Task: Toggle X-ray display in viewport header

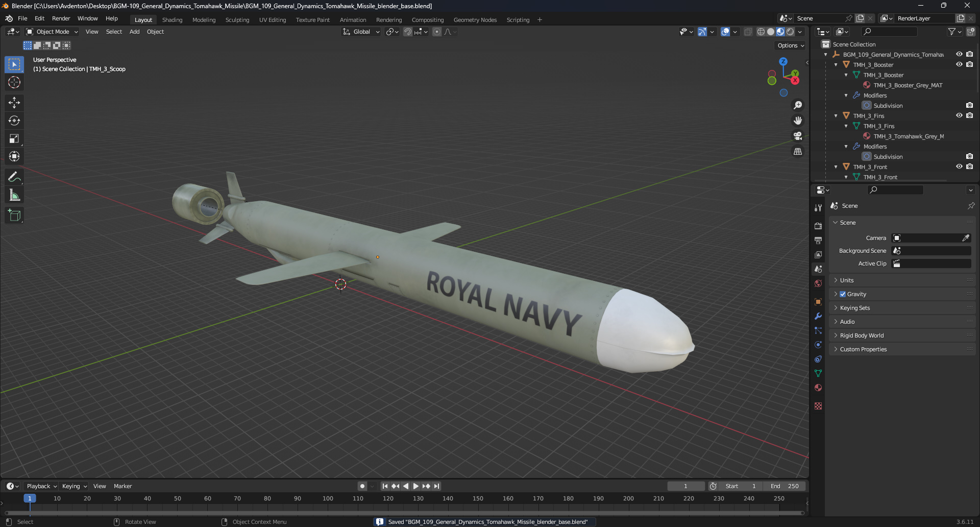Action: [748, 32]
